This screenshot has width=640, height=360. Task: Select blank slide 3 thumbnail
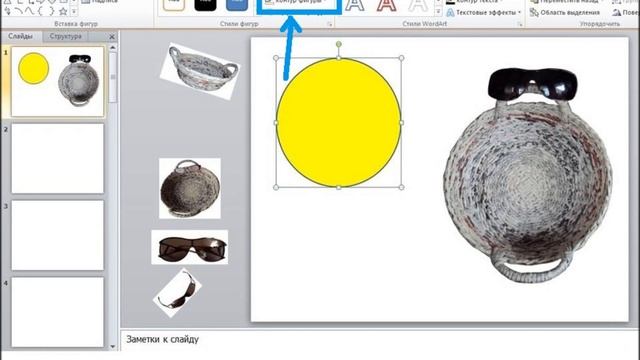coord(58,235)
